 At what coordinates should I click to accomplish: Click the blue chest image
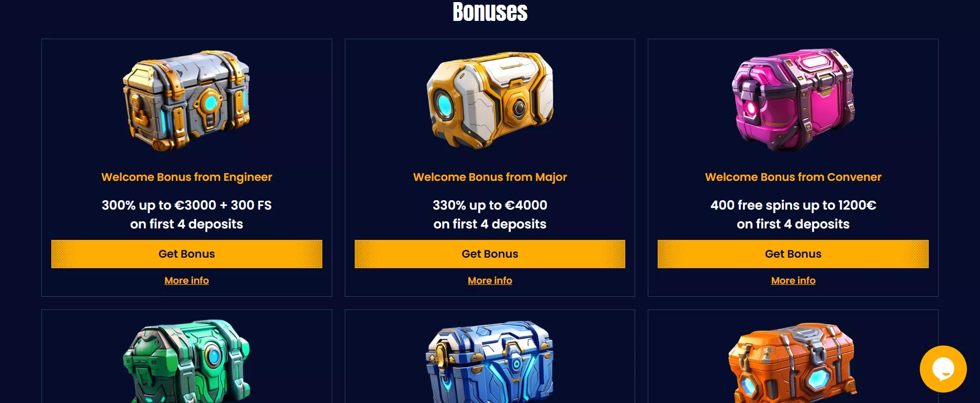pos(490,362)
